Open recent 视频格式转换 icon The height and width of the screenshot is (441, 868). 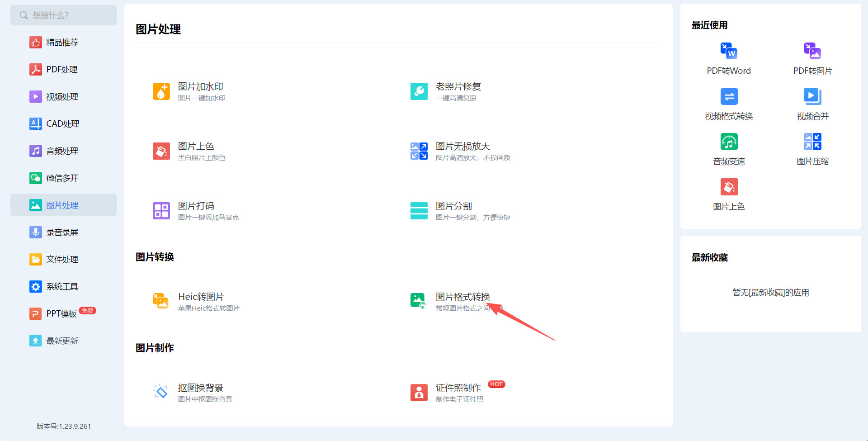coord(729,96)
